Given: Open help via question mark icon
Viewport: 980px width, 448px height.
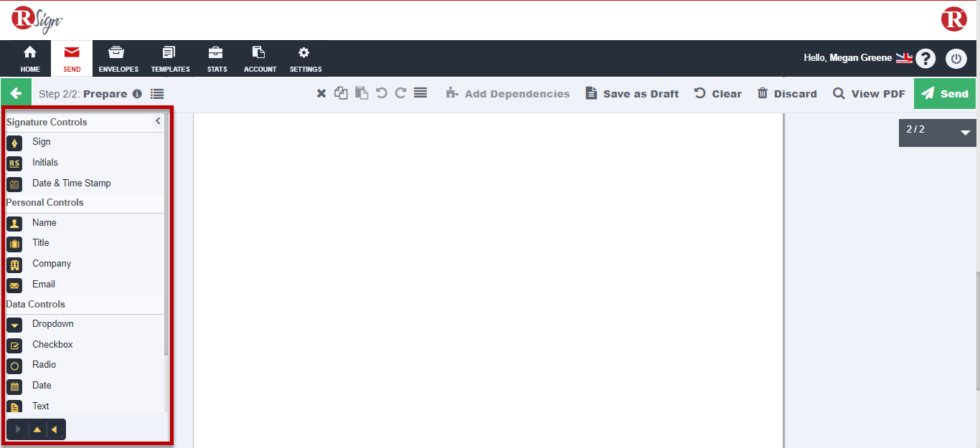Looking at the screenshot, I should tap(925, 58).
